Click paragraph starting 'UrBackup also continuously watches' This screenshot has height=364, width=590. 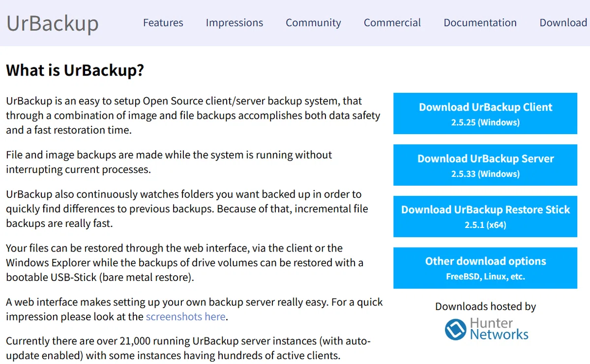click(187, 209)
